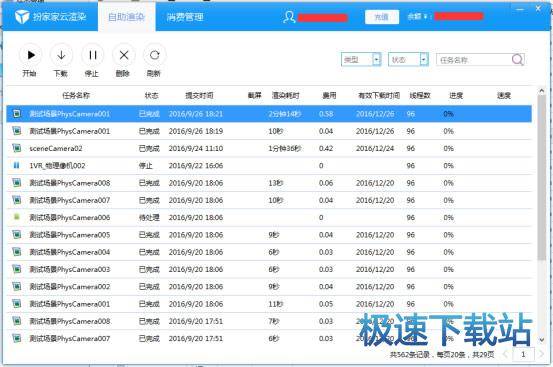Minimize the render client window
Screen dimensions: 553x367
coord(519,9)
